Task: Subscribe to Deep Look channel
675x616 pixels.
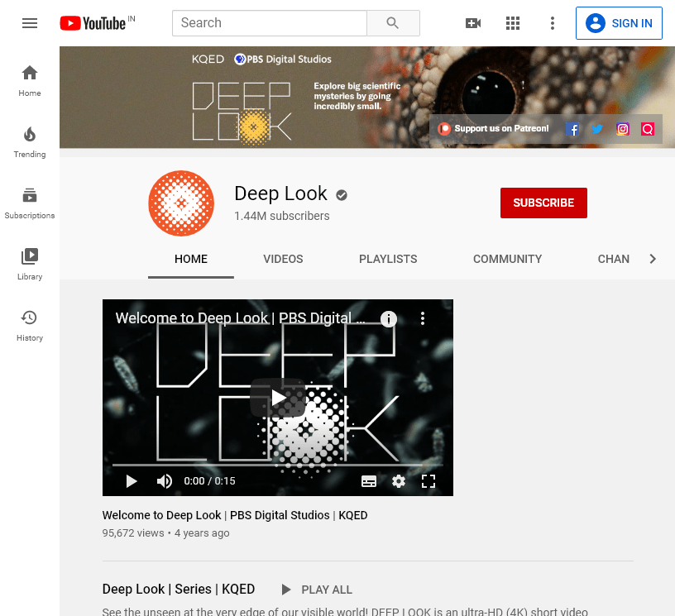Action: point(543,203)
